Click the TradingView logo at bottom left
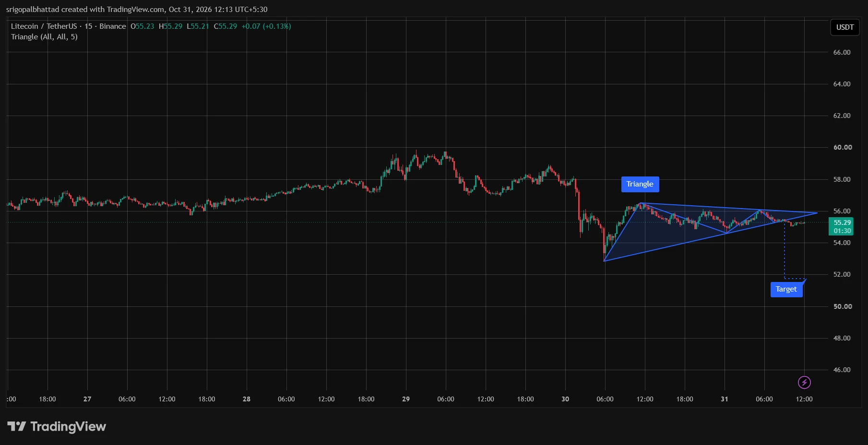Screen dimensions: 868x445 (57, 426)
